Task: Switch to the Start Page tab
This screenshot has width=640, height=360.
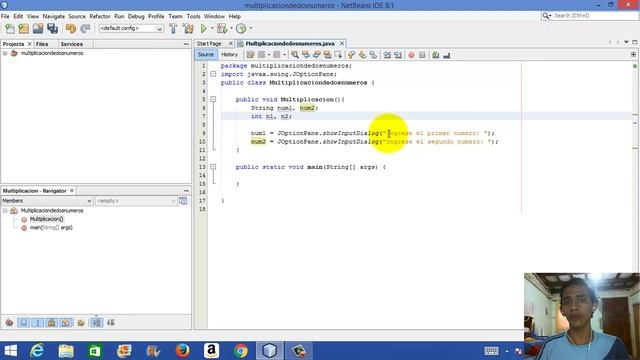Action: tap(209, 44)
